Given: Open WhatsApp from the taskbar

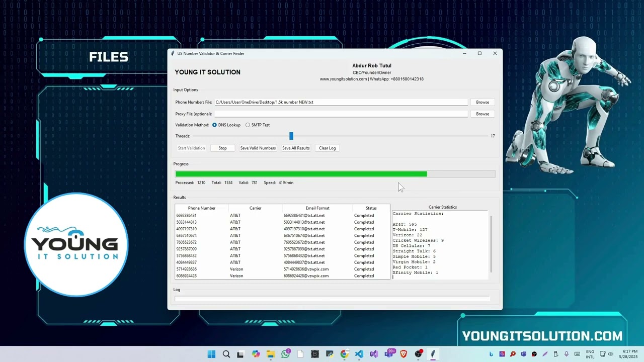Looking at the screenshot, I should click(285, 354).
